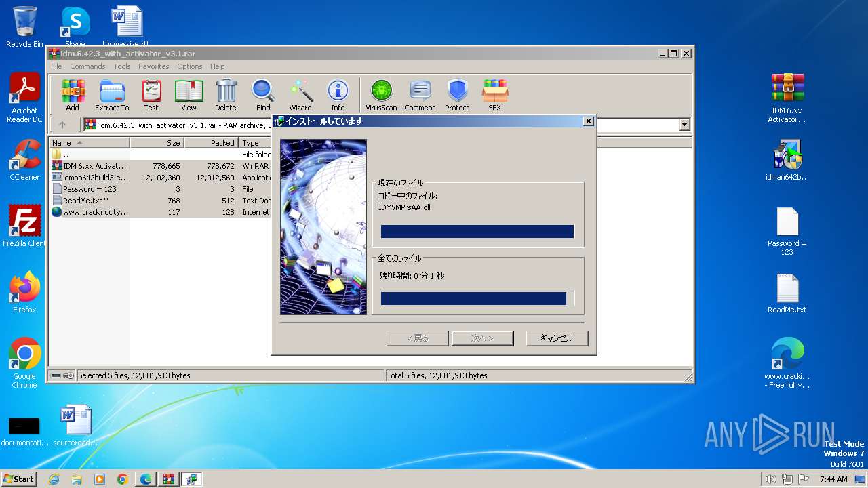Sort file list by Packed column
868x488 pixels.
tap(211, 142)
